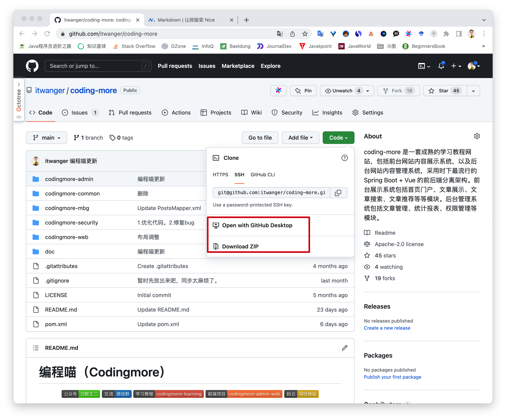The image size is (506, 420).
Task: Toggle Unwatch for this repository
Action: pyautogui.click(x=342, y=91)
